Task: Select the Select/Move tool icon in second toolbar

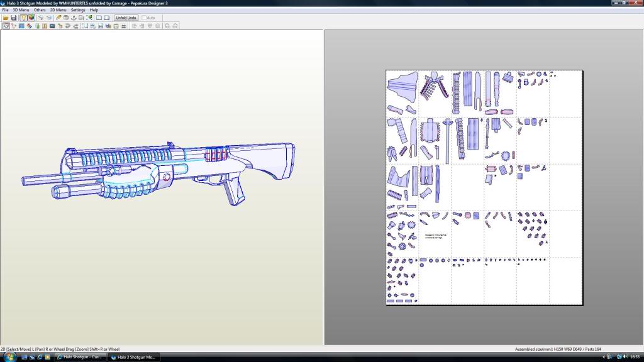Action: click(x=6, y=26)
